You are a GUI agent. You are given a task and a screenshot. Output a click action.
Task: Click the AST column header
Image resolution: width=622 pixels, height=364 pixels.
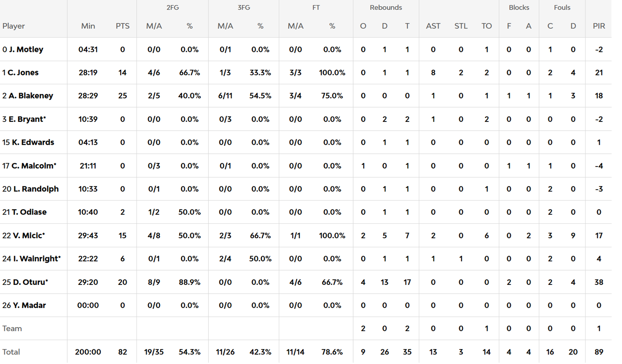click(433, 26)
